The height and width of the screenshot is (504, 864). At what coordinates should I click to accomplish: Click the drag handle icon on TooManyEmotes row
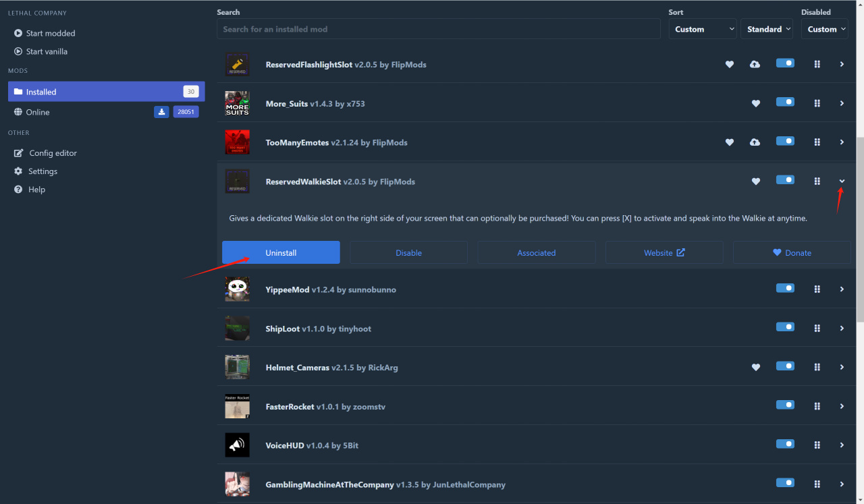pos(817,142)
